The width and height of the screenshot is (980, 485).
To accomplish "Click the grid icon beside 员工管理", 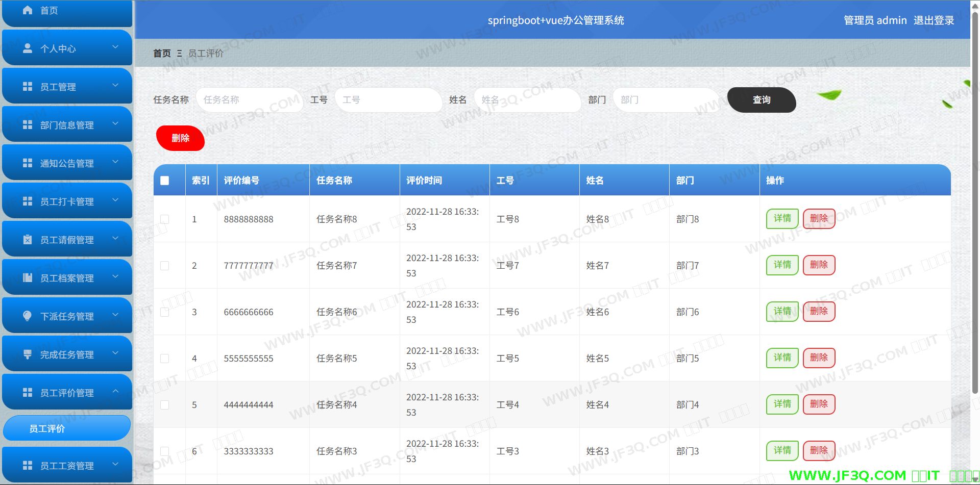I will [28, 87].
